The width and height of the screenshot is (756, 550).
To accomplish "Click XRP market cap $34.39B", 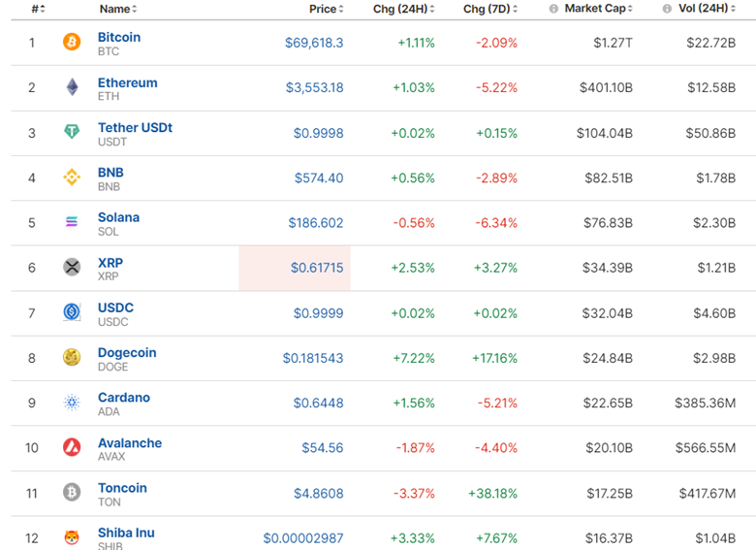I will pos(608,268).
